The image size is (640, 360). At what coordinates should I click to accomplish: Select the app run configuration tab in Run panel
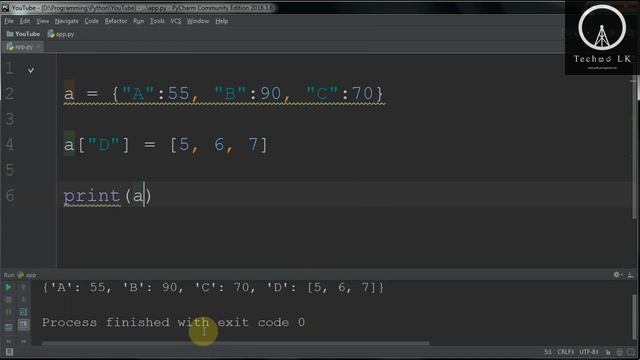[x=27, y=275]
